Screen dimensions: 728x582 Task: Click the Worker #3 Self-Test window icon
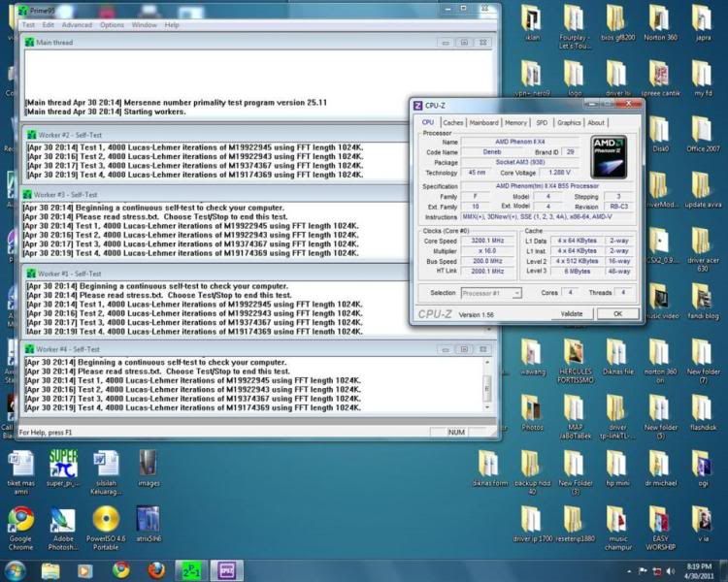coord(27,194)
